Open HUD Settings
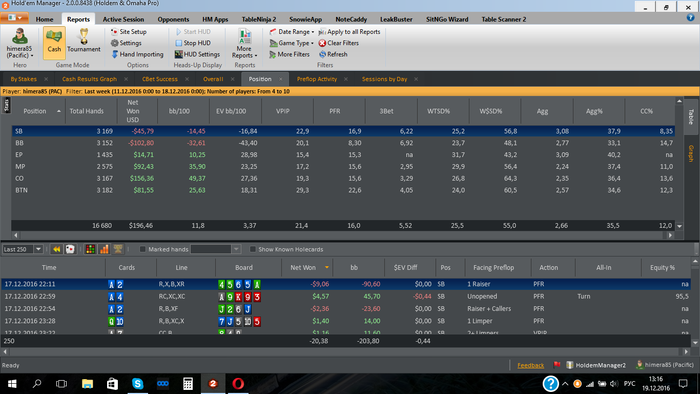The height and width of the screenshot is (394, 700). 197,54
